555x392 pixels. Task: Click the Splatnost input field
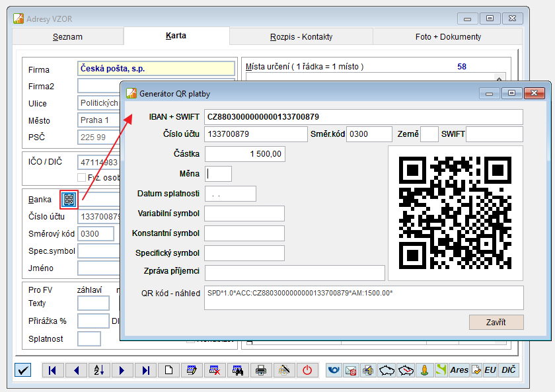(x=89, y=338)
